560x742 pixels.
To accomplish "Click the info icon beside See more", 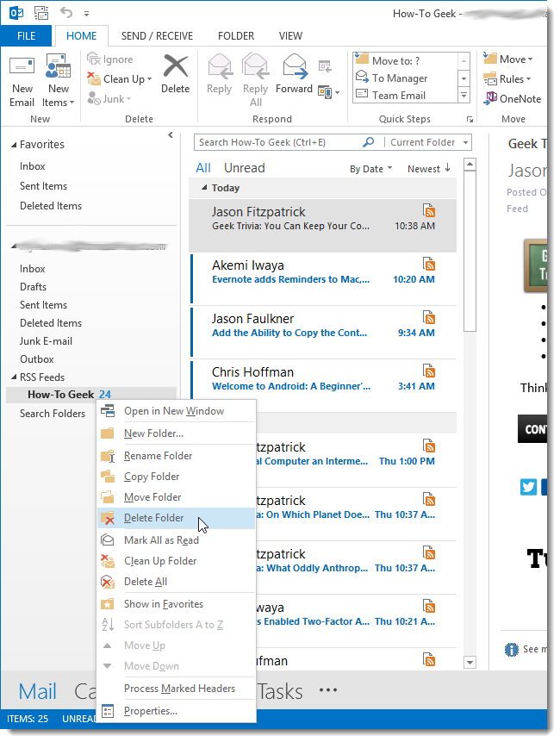I will tap(511, 650).
